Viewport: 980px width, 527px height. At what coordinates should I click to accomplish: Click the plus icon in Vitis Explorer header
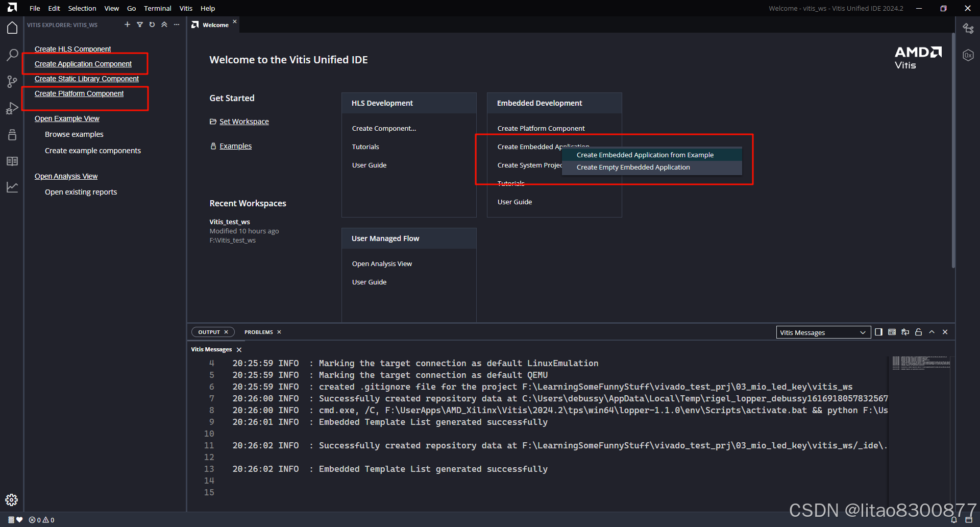click(x=127, y=25)
